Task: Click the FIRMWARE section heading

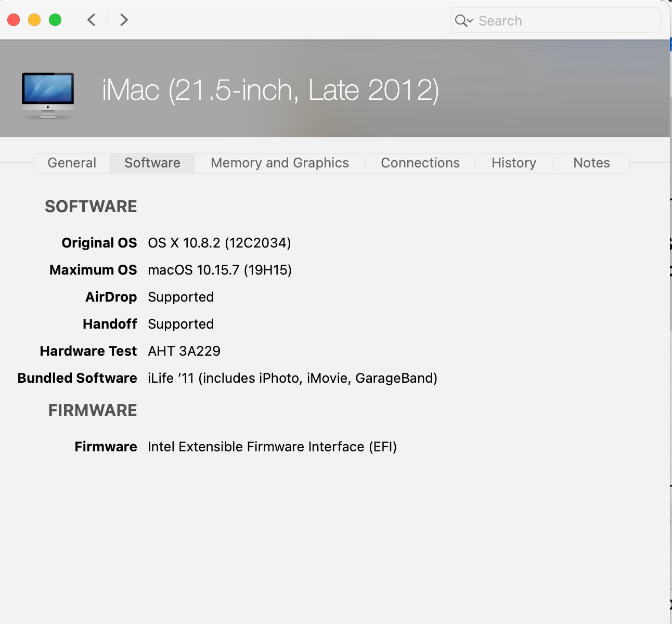Action: click(x=93, y=410)
